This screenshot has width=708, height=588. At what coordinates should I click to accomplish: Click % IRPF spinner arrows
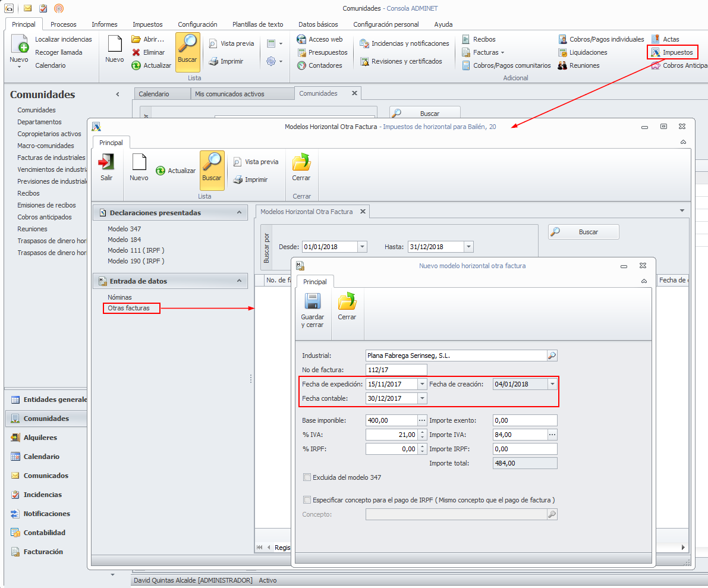click(422, 449)
